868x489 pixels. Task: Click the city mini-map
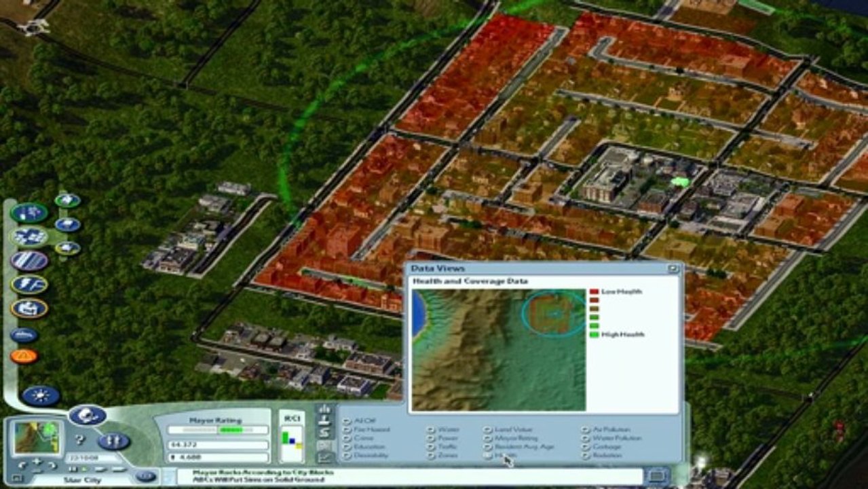click(36, 438)
